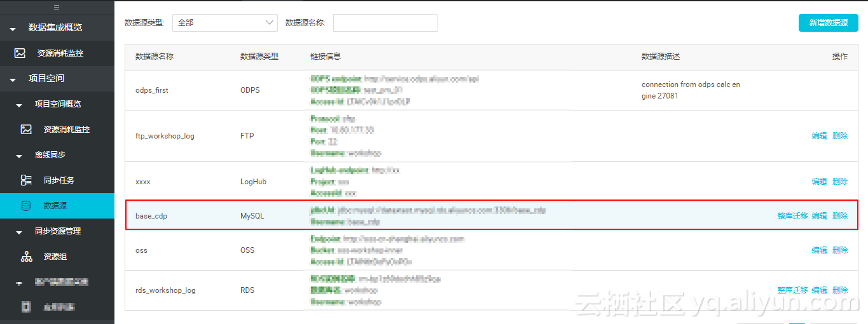The height and width of the screenshot is (324, 868).
Task: Click 编辑 for rds_workshop_log
Action: (x=820, y=290)
